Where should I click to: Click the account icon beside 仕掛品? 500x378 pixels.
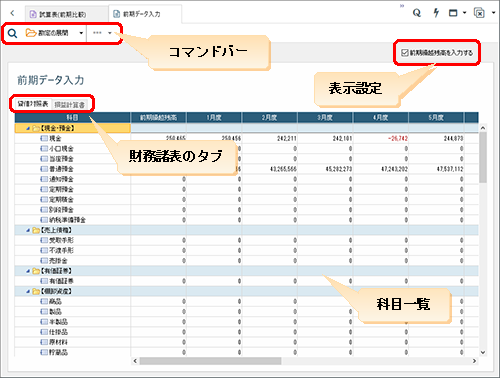44,332
